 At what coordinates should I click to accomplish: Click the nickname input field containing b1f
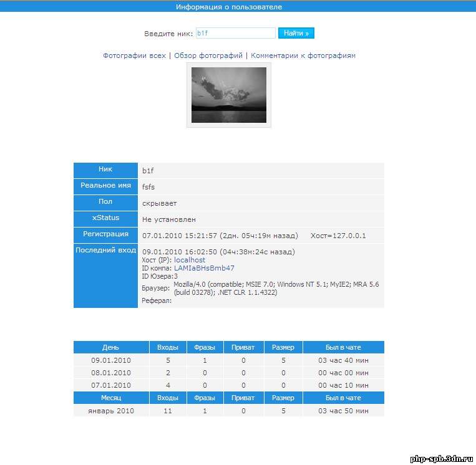[235, 33]
